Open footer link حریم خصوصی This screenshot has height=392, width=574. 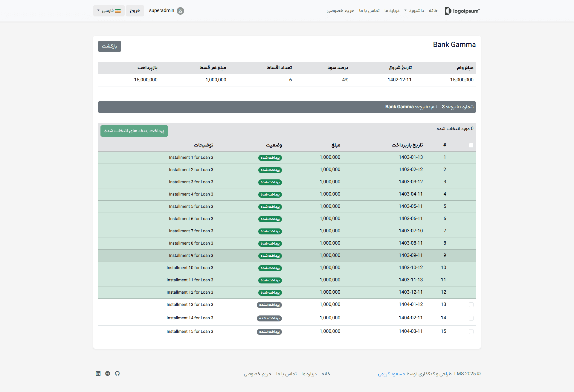tap(258, 374)
